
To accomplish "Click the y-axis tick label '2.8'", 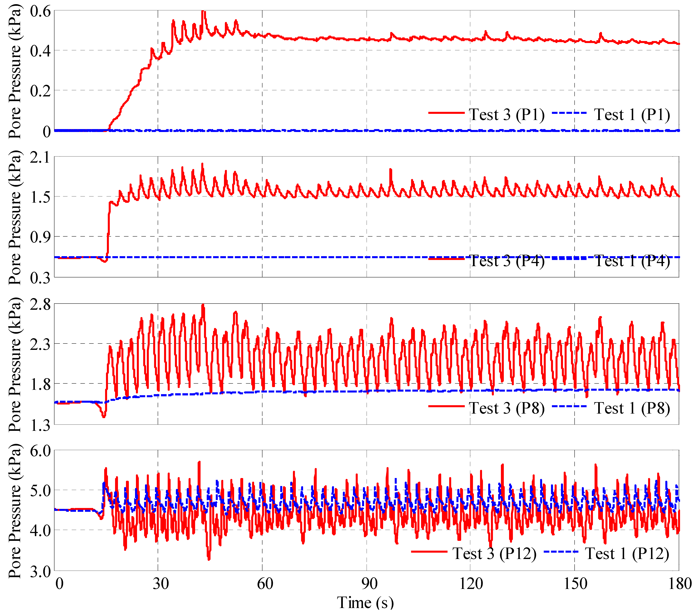I will click(x=40, y=304).
